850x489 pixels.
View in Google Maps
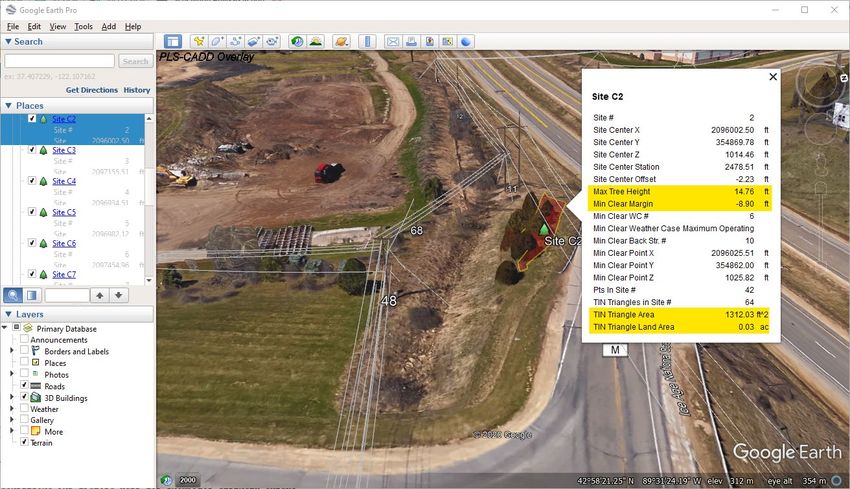click(448, 41)
